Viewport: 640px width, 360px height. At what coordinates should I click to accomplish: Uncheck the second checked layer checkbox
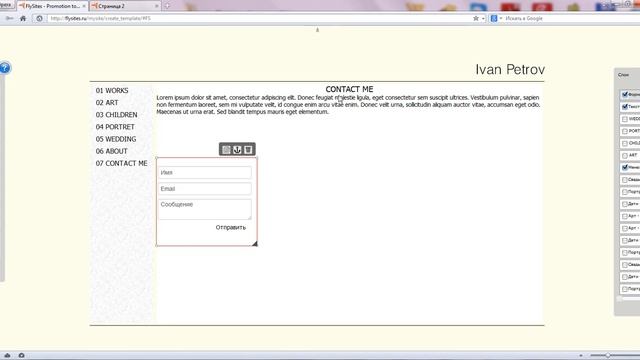click(625, 107)
